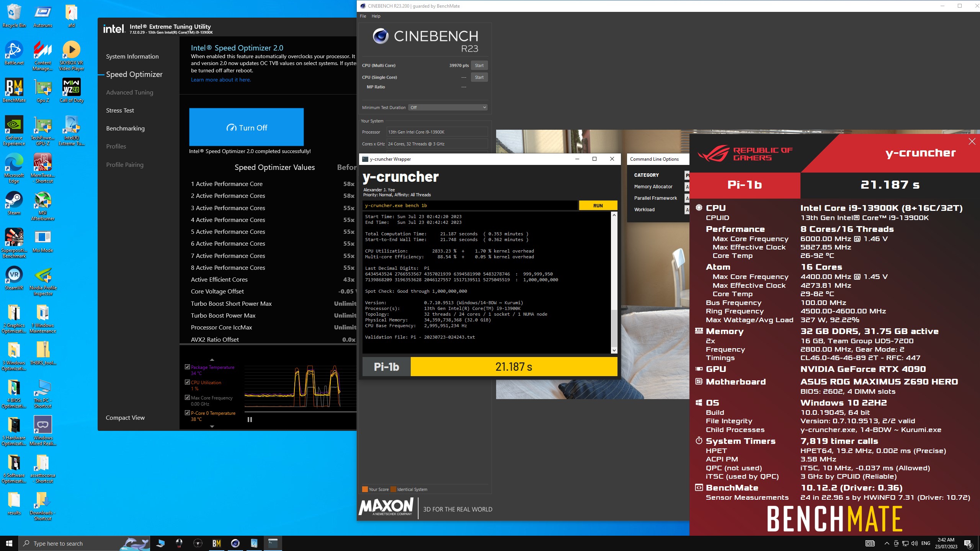Go to Stress Test in XTU sidebar
980x551 pixels.
point(120,110)
